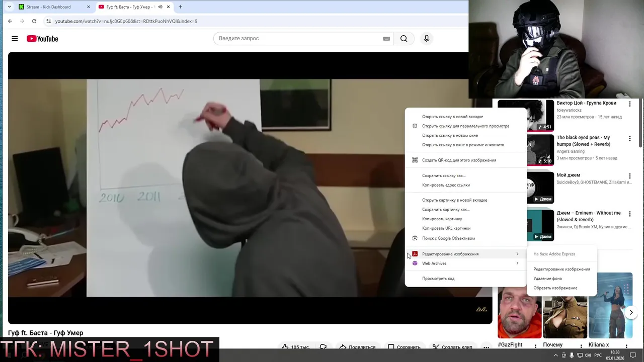Choose Открыть ссылку для параллельного просмотра
Viewport: 644px width, 362px height.
[465, 126]
